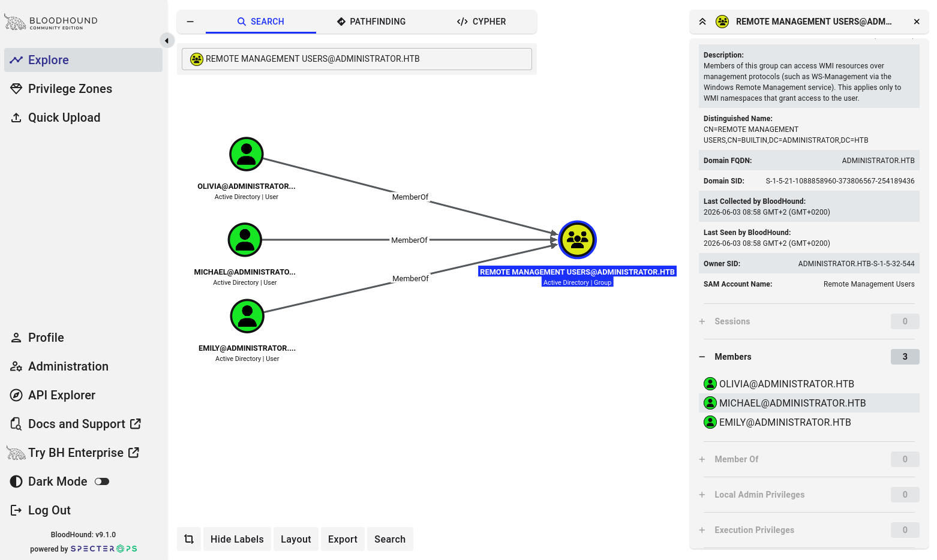Click the OLIVIA node label text
The image size is (937, 560).
247,186
